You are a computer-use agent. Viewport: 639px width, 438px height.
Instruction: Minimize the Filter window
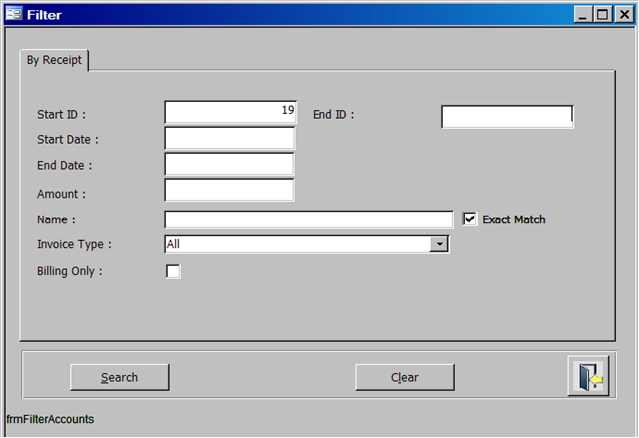[583, 14]
